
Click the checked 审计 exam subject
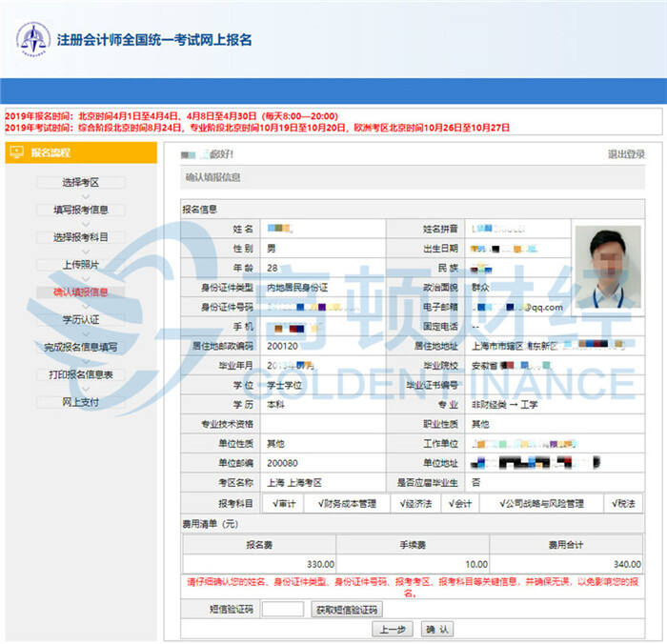pos(285,503)
